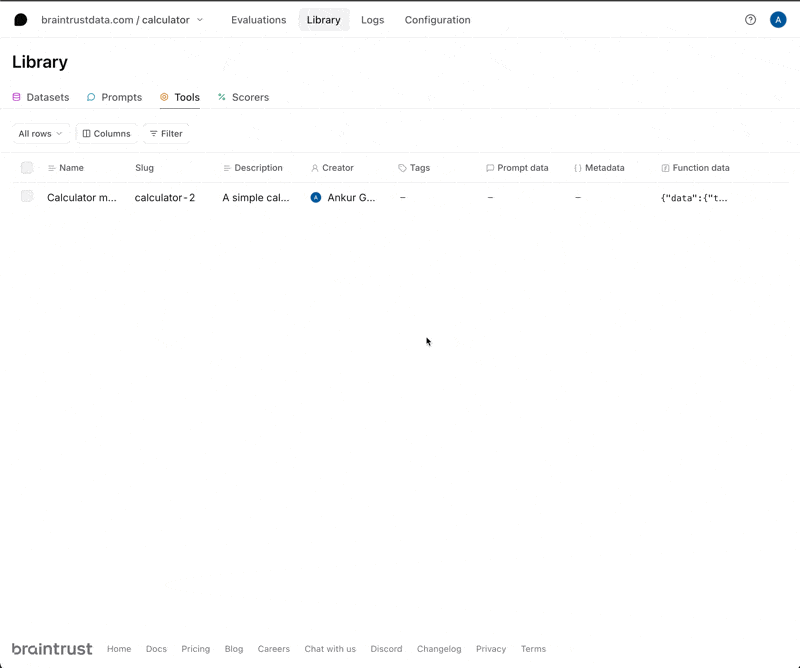Expand the project switcher chevron

pos(200,20)
